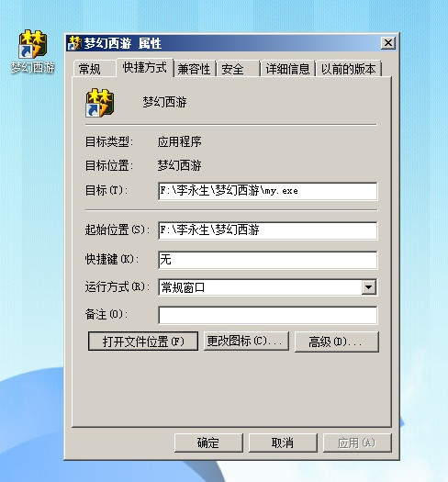Open the 兼容性 tab

click(195, 69)
